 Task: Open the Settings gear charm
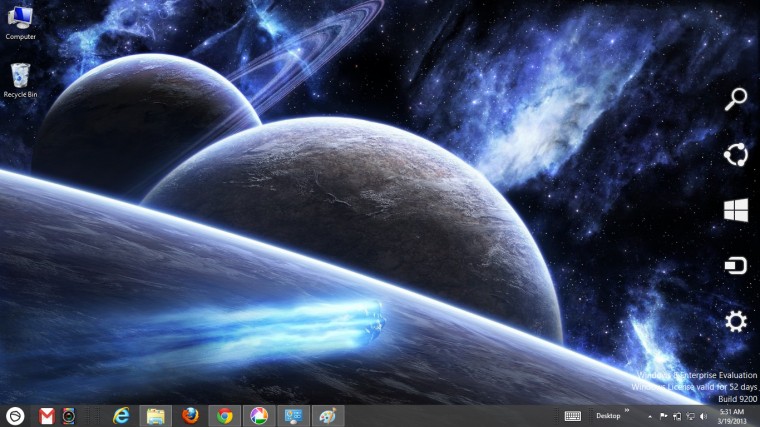(x=736, y=321)
